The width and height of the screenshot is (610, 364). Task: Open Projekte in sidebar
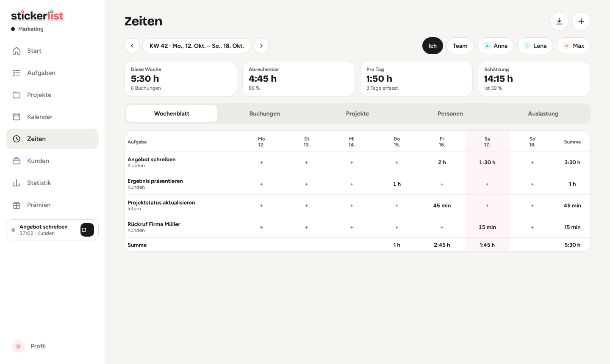52,95
